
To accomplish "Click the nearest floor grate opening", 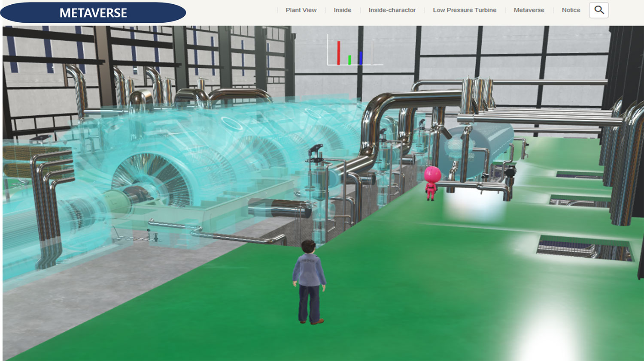I will [x=584, y=249].
